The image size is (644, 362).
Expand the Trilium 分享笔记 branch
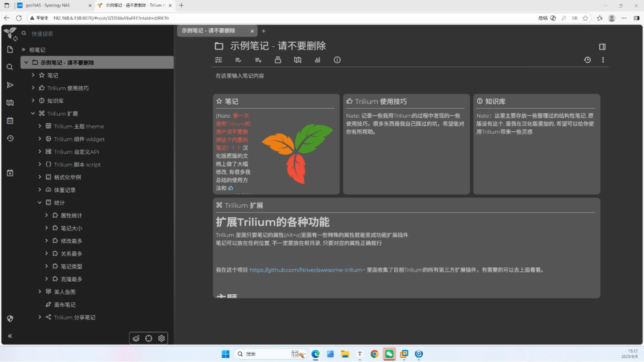39,317
